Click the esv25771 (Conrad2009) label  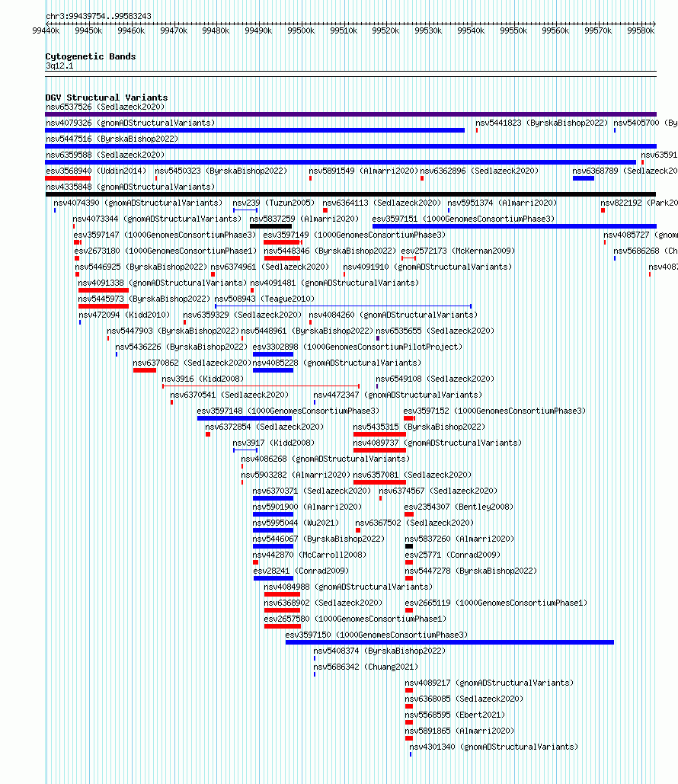click(453, 555)
